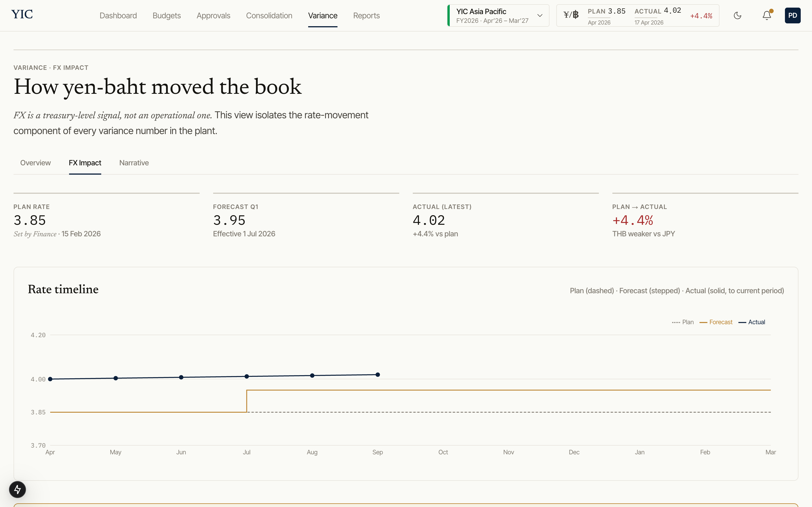Open the Approvals page
Screen dimensions: 812x507
(x=213, y=16)
